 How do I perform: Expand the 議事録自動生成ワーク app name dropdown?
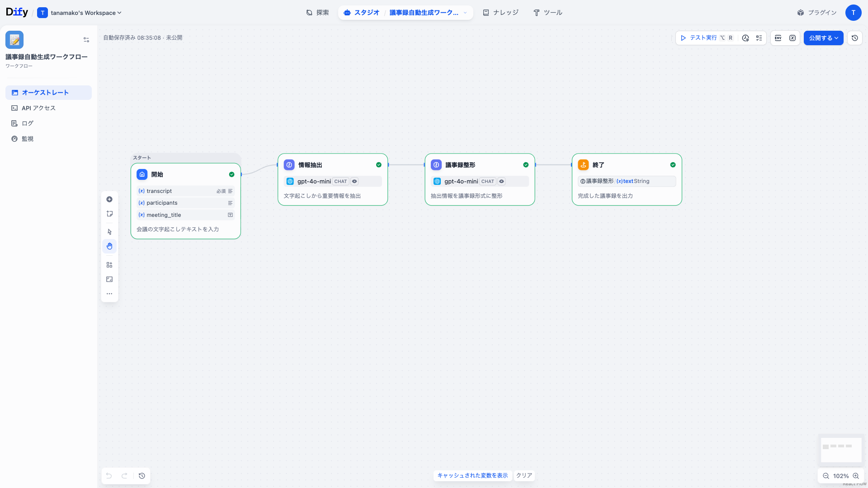[465, 13]
